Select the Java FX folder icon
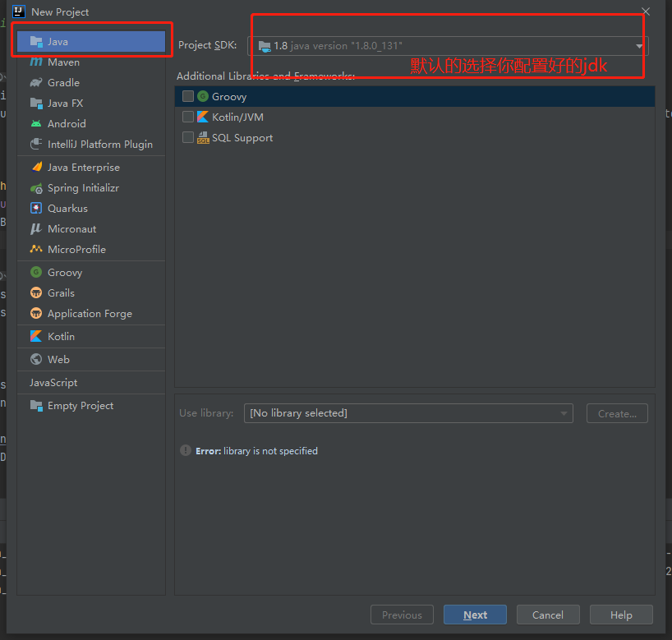This screenshot has width=672, height=640. (x=36, y=104)
